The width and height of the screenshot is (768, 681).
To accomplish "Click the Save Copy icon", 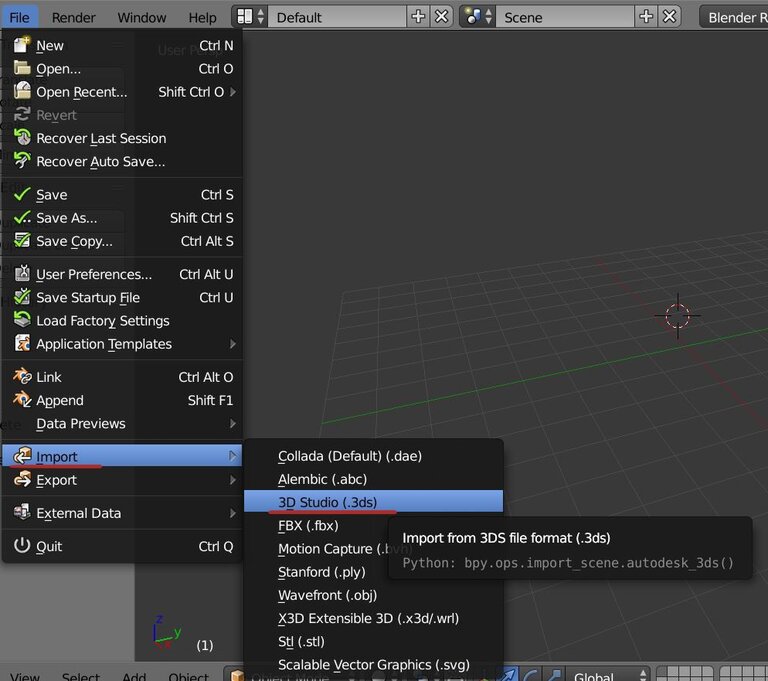I will (x=22, y=240).
